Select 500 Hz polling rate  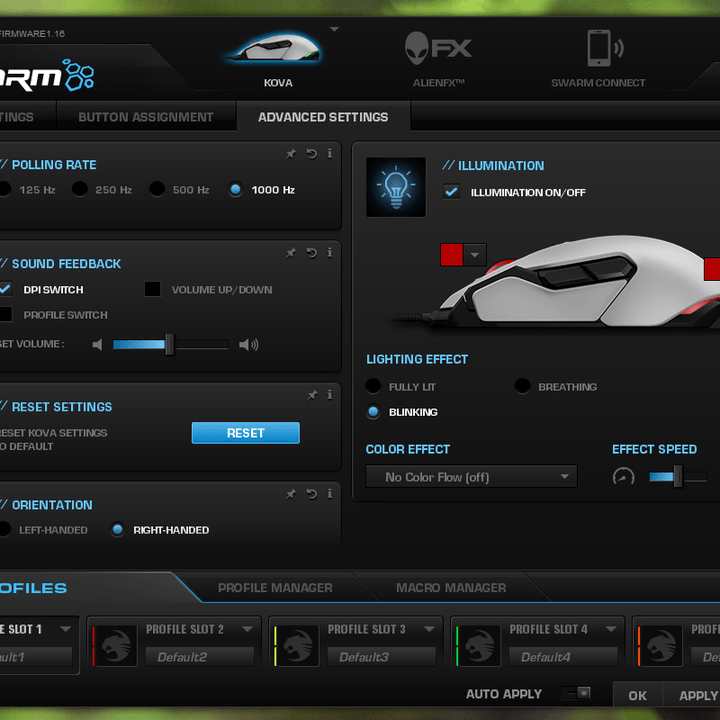pos(157,189)
